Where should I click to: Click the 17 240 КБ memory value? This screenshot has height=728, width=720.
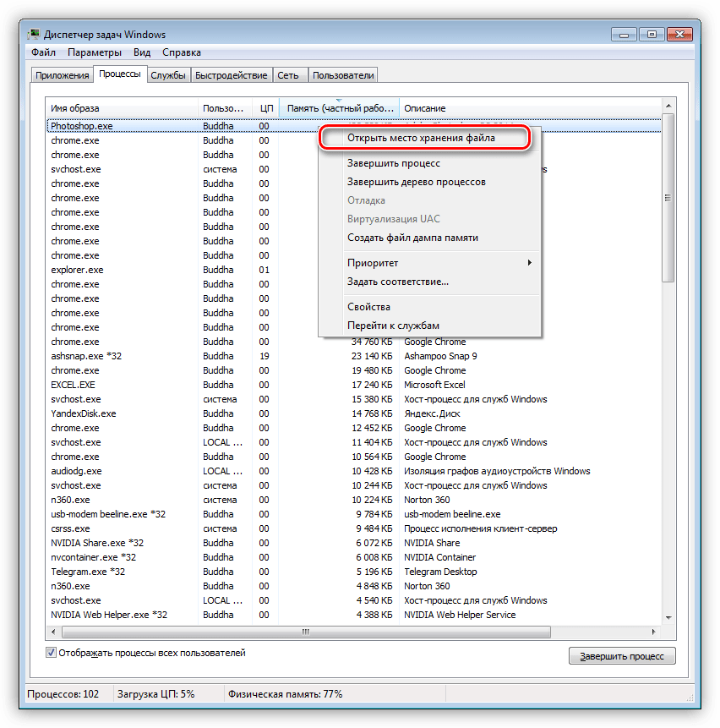point(372,385)
